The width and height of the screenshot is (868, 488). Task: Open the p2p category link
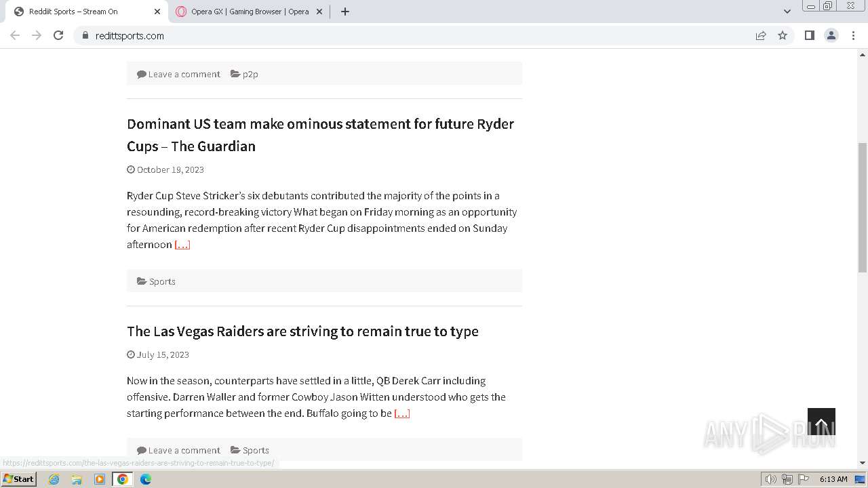tap(250, 74)
